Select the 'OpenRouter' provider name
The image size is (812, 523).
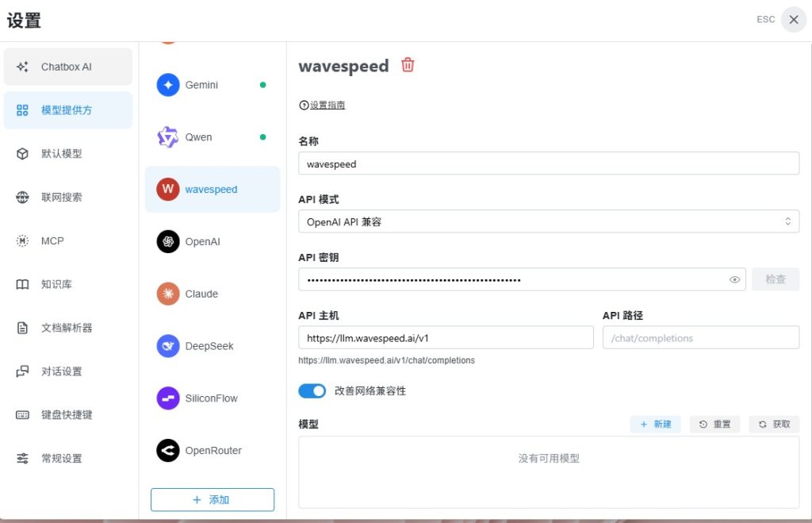click(213, 451)
